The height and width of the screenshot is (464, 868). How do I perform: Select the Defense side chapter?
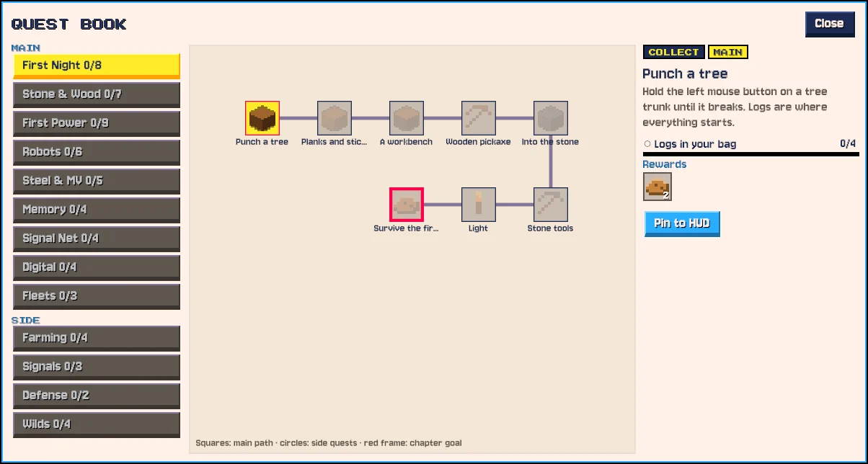pyautogui.click(x=97, y=396)
